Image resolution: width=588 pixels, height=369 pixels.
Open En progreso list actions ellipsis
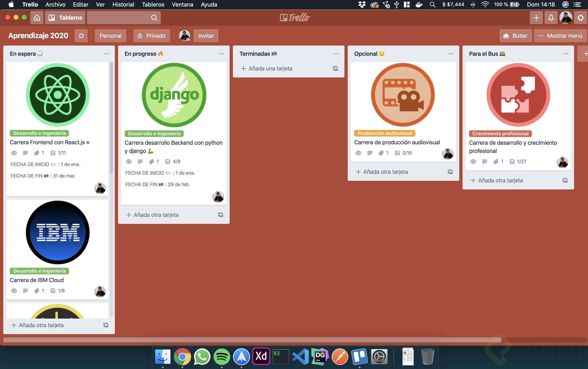(x=221, y=54)
